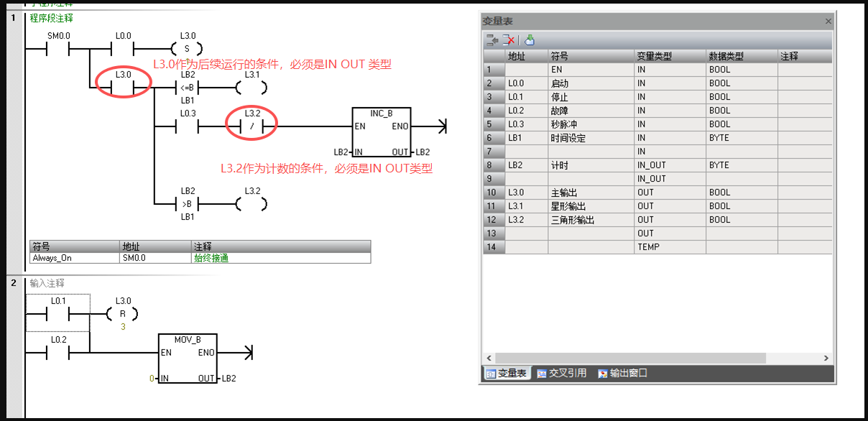The width and height of the screenshot is (868, 421).
Task: Select the SM0.0 contact in network 1
Action: click(x=58, y=49)
